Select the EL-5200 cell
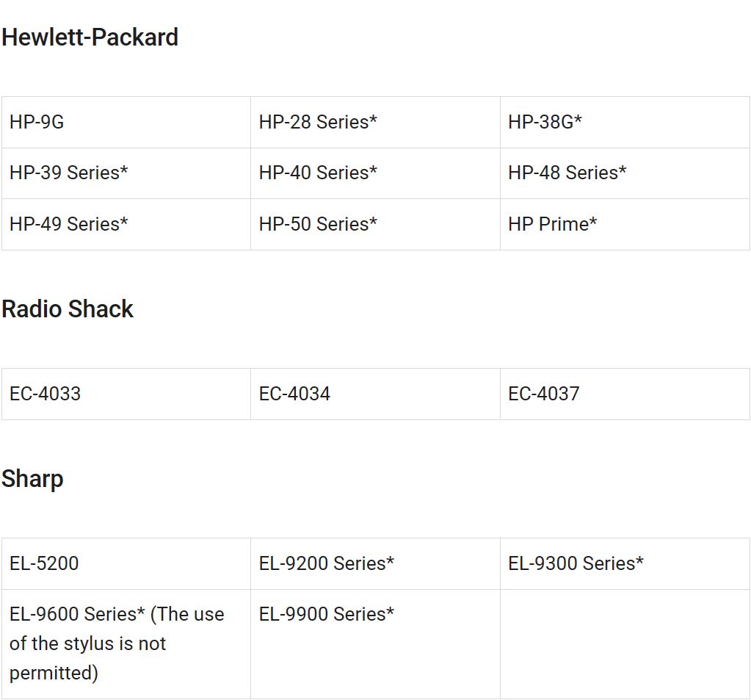This screenshot has width=751, height=700. pos(126,563)
